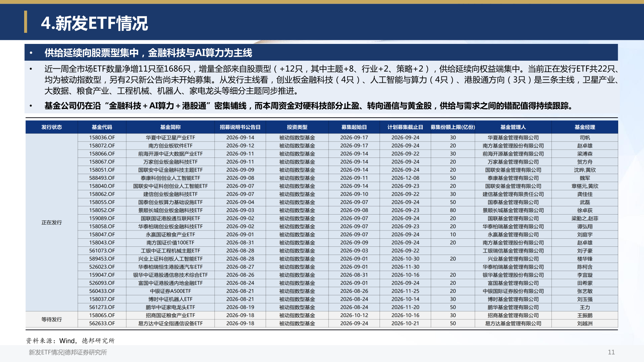Select '永赢国证粮食产业ETF' cell
The height and width of the screenshot is (362, 644).
pyautogui.click(x=170, y=235)
